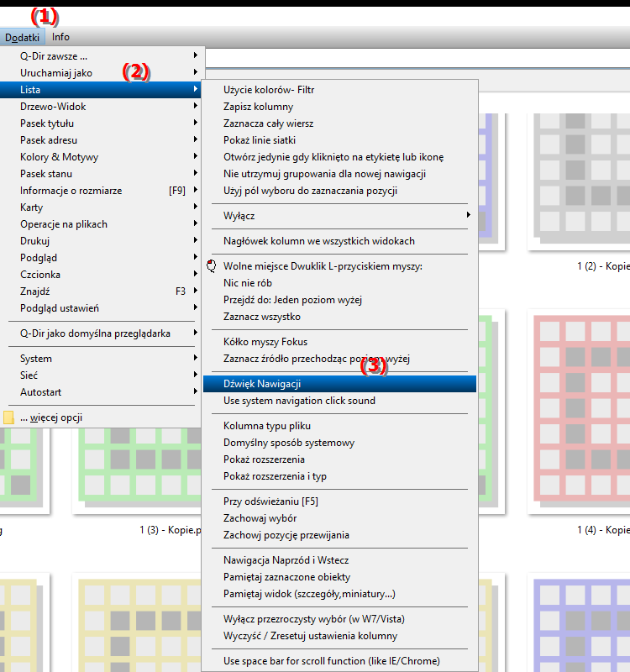630x672 pixels.
Task: Toggle Nagłówek kolumn we wszystkich widokach
Action: (339, 241)
